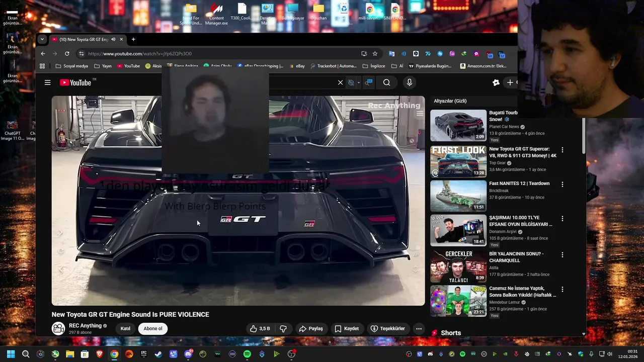Open the new tab with plus button
644x362 pixels.
(x=133, y=39)
